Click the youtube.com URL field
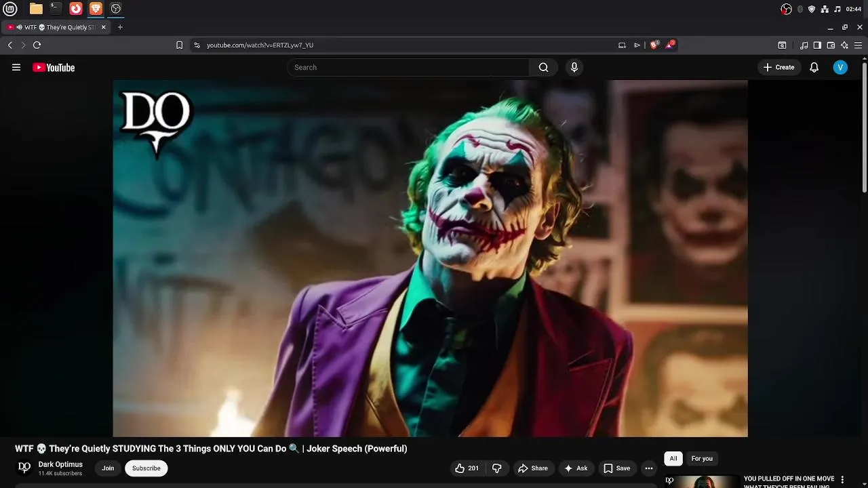This screenshot has width=868, height=488. pos(407,45)
